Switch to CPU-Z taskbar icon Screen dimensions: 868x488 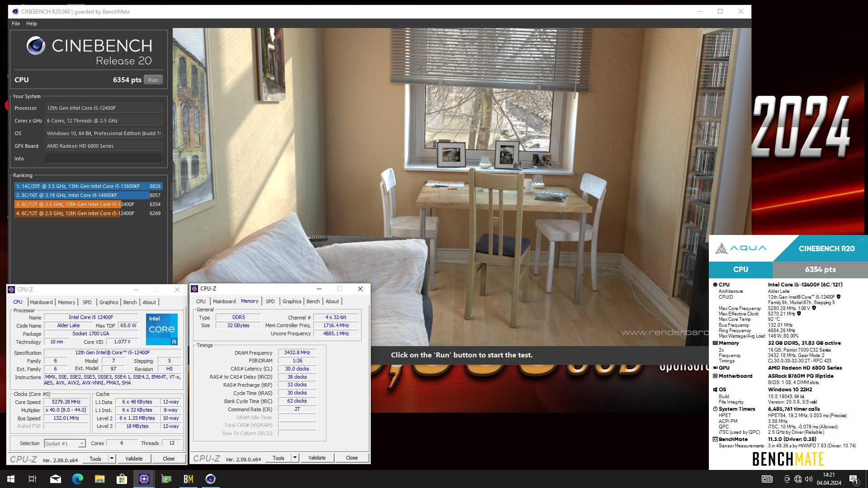[144, 479]
